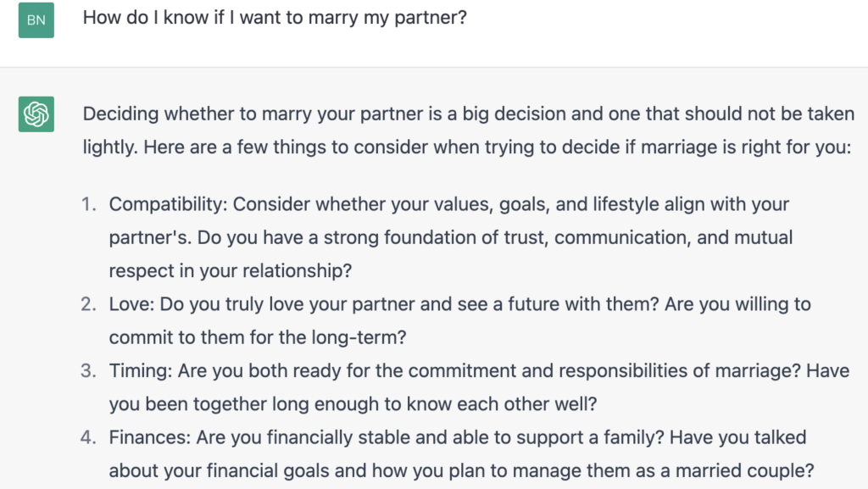Viewport: 868px width, 489px height.
Task: Click the text 'respect in your relationship?'
Action: point(231,270)
